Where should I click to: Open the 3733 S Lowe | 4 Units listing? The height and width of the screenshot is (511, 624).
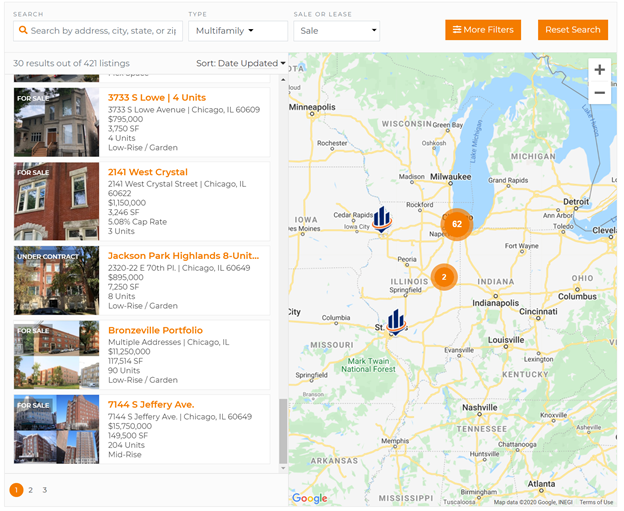click(159, 97)
